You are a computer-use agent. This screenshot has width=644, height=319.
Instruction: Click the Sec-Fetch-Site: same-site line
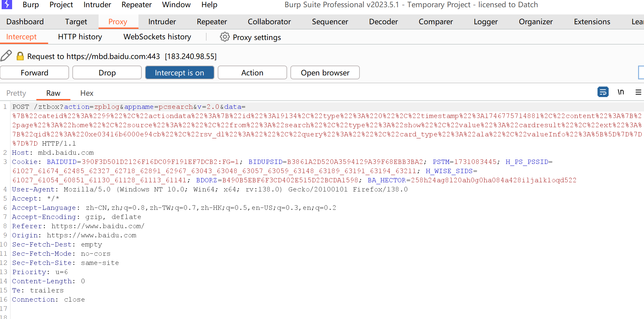pos(65,263)
